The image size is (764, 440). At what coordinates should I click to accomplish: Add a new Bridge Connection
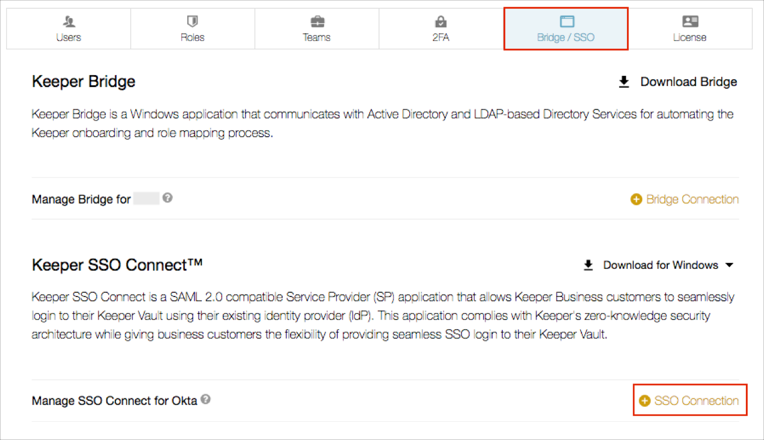click(692, 199)
